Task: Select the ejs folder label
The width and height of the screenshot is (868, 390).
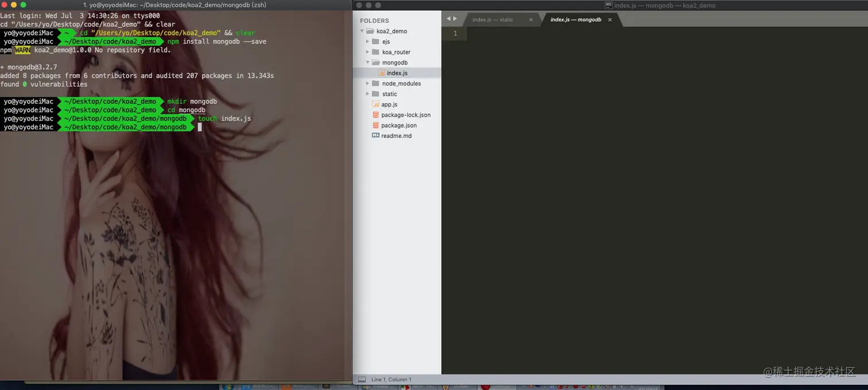Action: tap(386, 41)
